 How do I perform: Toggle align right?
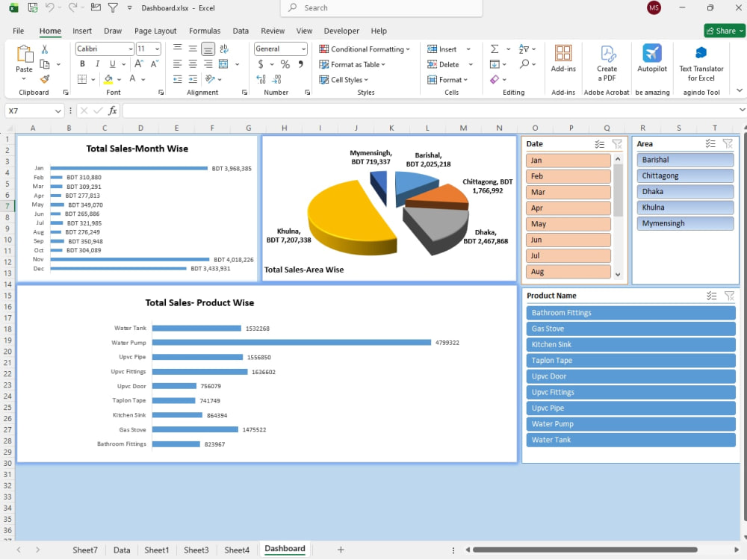pos(208,63)
